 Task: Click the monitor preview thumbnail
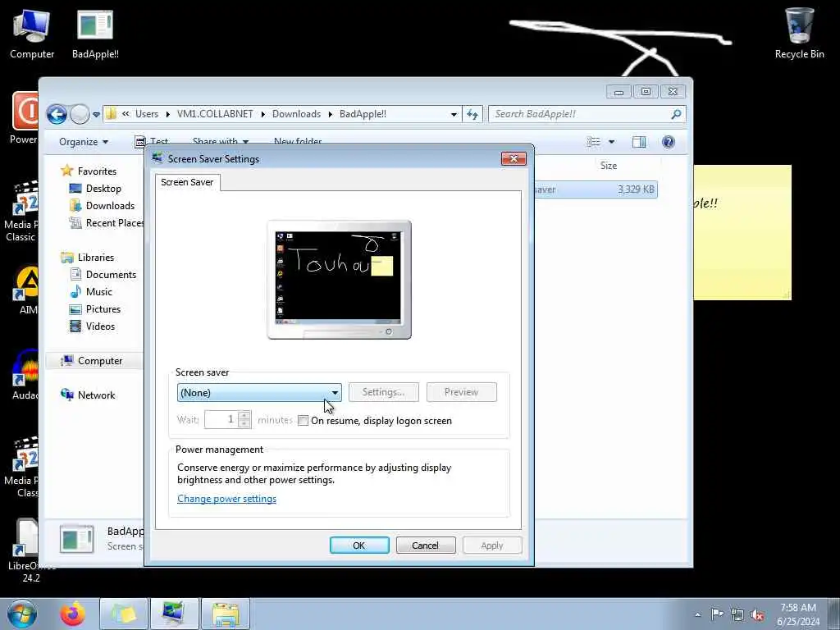coord(339,279)
